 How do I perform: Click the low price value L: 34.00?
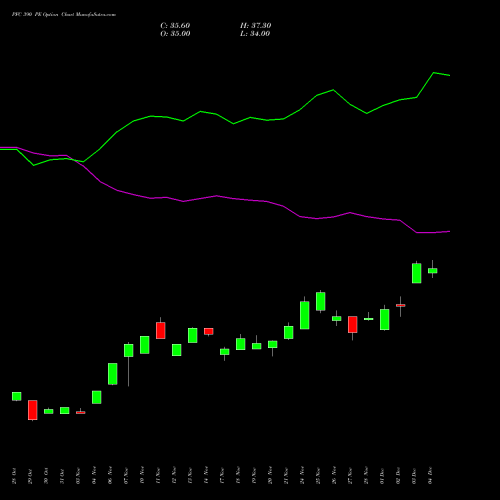pyautogui.click(x=255, y=34)
